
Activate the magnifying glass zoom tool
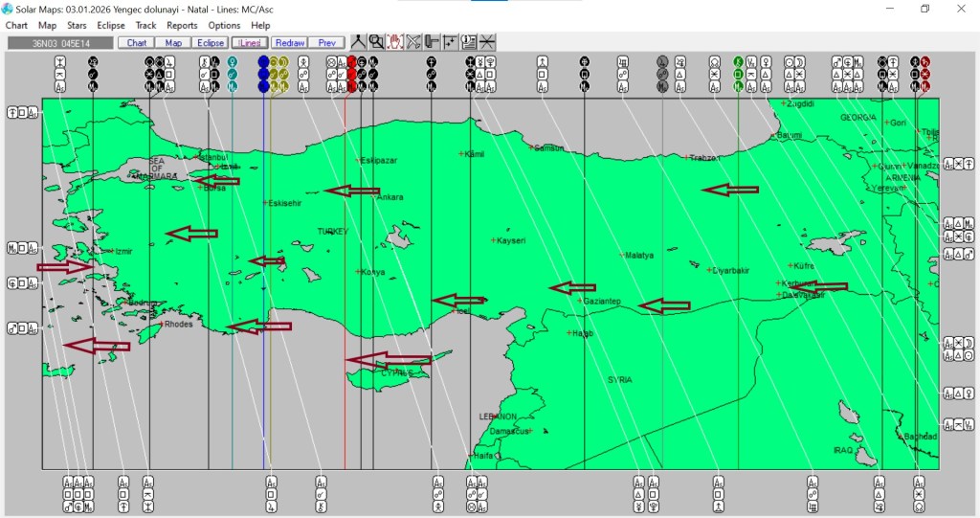376,42
